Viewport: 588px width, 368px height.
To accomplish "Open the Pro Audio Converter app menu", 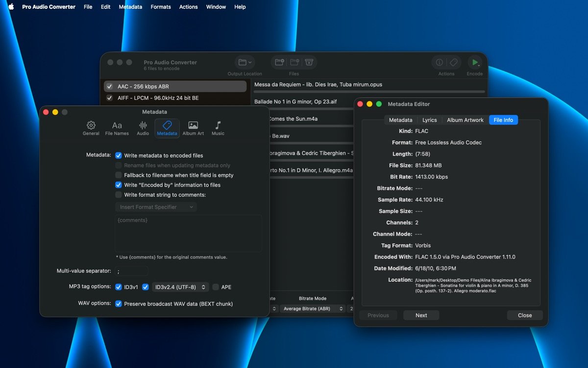I will pyautogui.click(x=49, y=7).
